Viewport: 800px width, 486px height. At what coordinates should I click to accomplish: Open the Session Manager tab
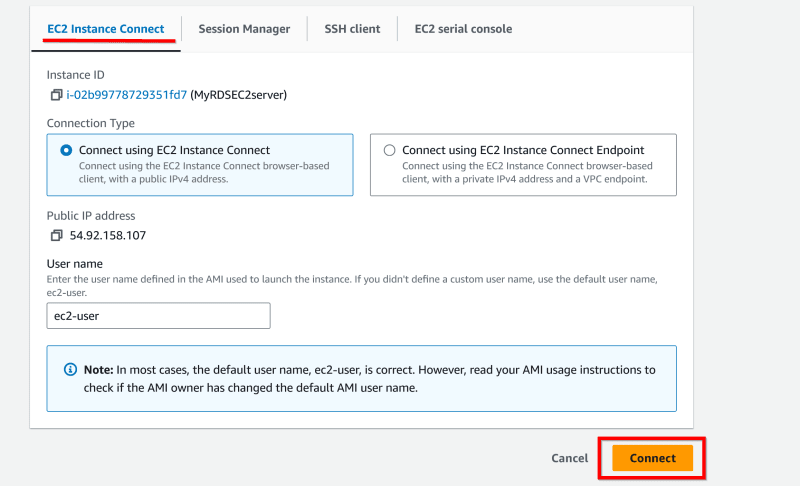tap(244, 29)
